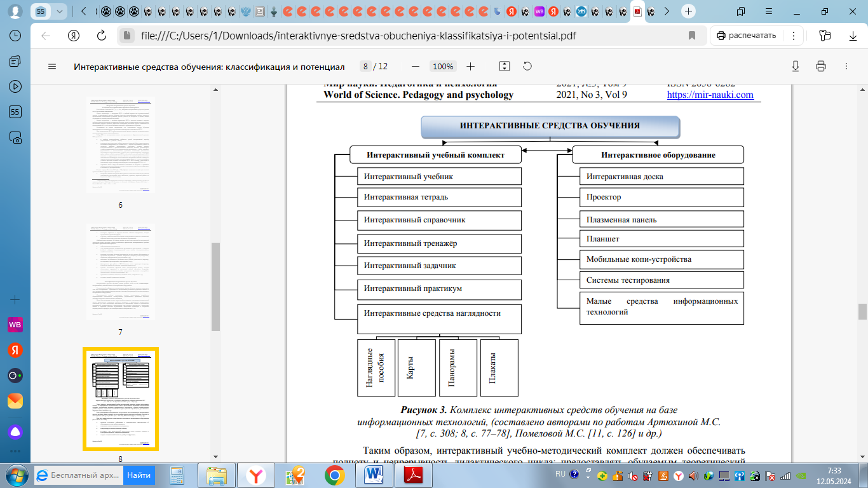Open Alice assistant purple sidebar icon
The width and height of the screenshot is (868, 488).
point(15,431)
